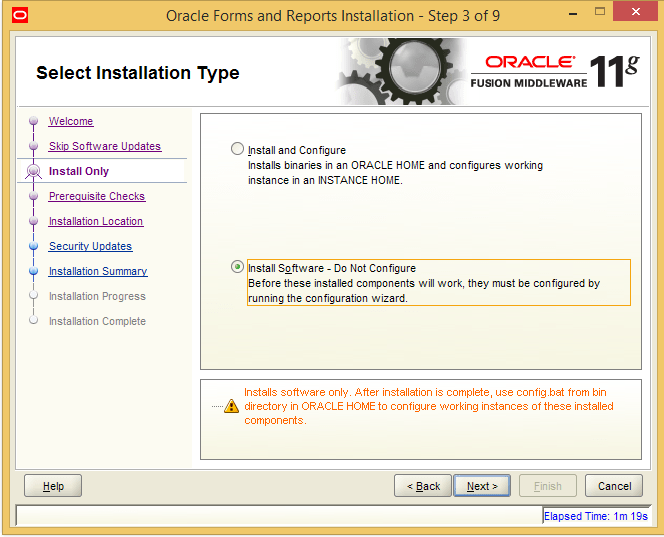Click the warning triangle icon in message pane
The height and width of the screenshot is (537, 664).
click(x=231, y=406)
